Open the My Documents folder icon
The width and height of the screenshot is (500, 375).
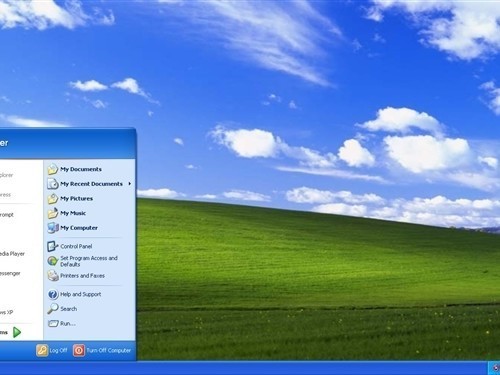pyautogui.click(x=53, y=169)
